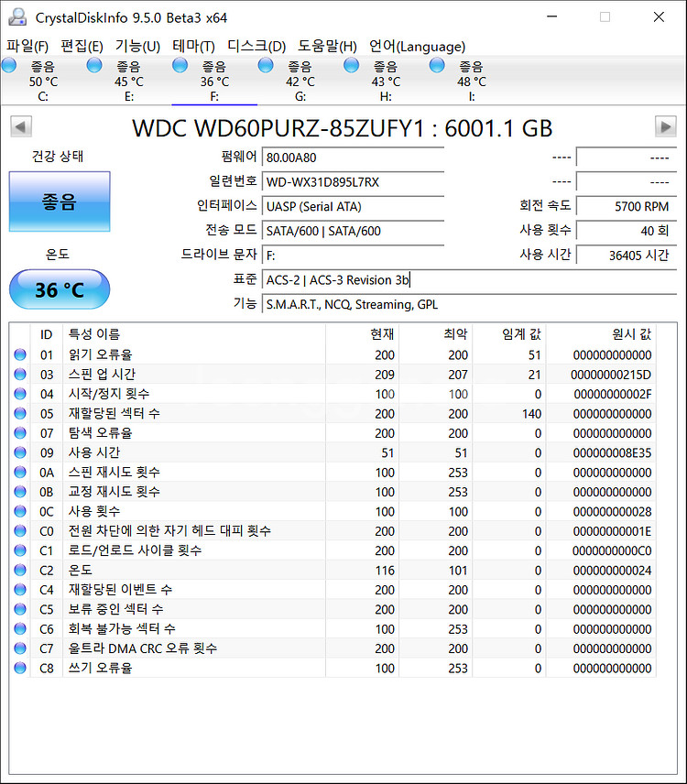Click status dot for 0B 교정 재시도 횟수
687x784 pixels.
click(x=20, y=492)
